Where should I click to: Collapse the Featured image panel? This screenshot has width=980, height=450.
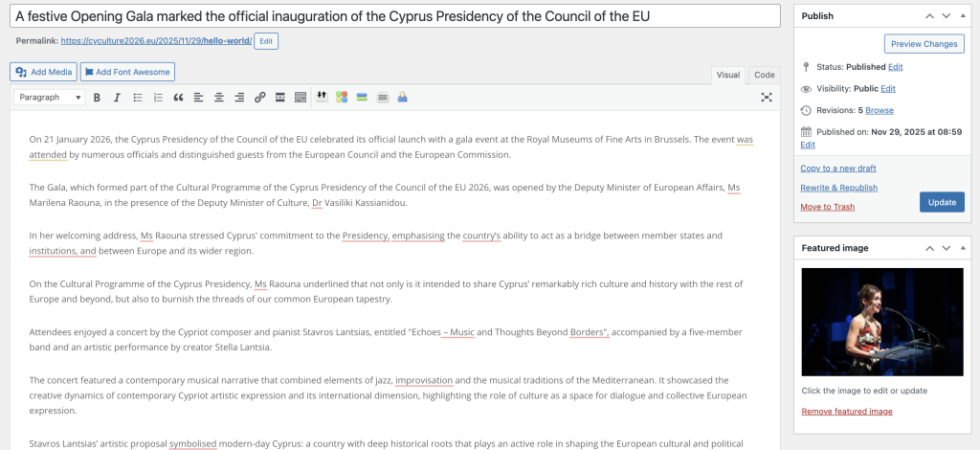(965, 248)
